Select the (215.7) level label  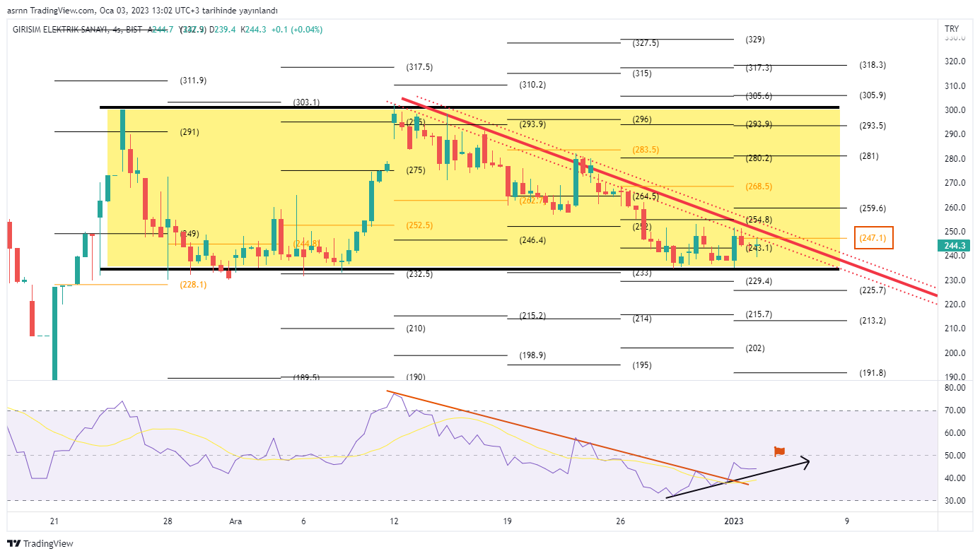(x=759, y=314)
